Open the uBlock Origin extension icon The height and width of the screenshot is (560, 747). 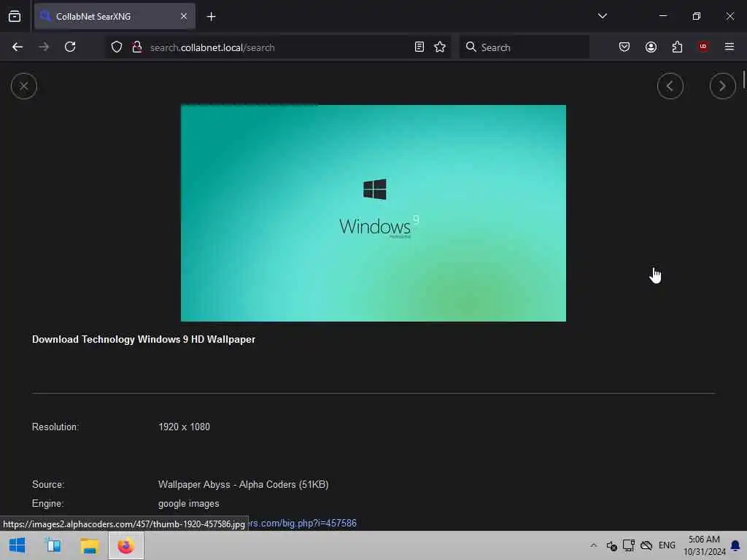click(703, 47)
